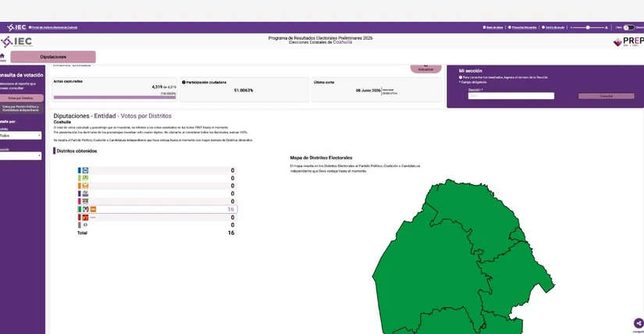Click the Coahuila subtitle text
Image resolution: width=644 pixels, height=334 pixels.
click(62, 122)
